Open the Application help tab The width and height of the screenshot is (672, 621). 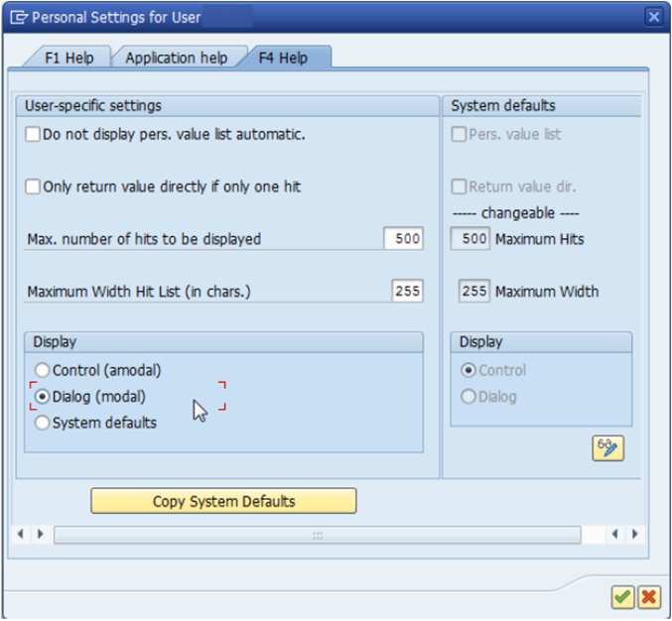(176, 58)
